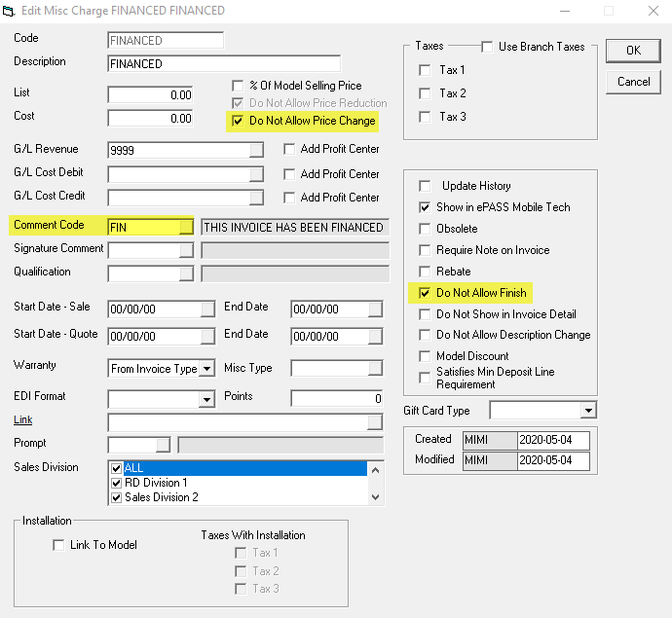Image resolution: width=672 pixels, height=618 pixels.
Task: Close the Edit Misc Charge window
Action: click(x=653, y=11)
